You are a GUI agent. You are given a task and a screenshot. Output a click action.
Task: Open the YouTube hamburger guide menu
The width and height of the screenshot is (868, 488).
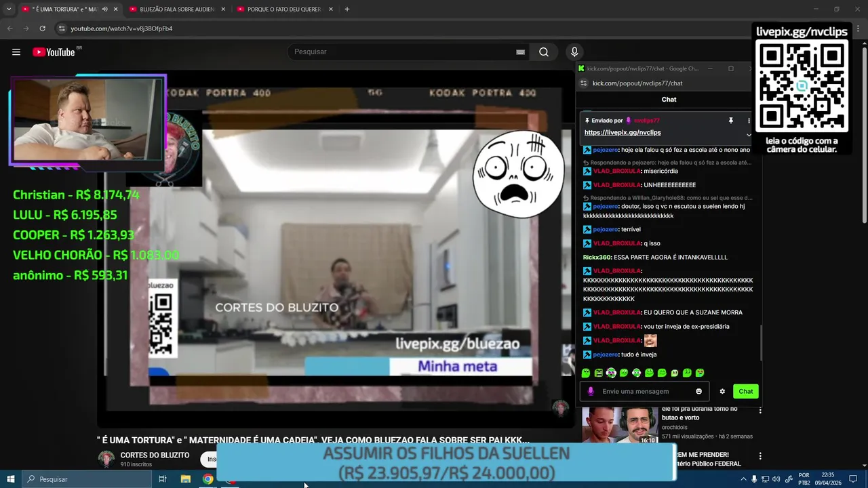click(16, 52)
